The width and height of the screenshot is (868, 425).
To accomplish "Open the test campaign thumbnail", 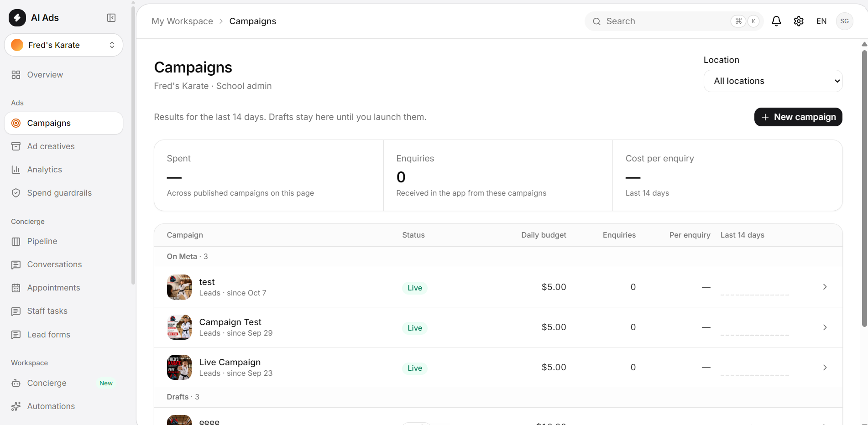I will point(179,287).
